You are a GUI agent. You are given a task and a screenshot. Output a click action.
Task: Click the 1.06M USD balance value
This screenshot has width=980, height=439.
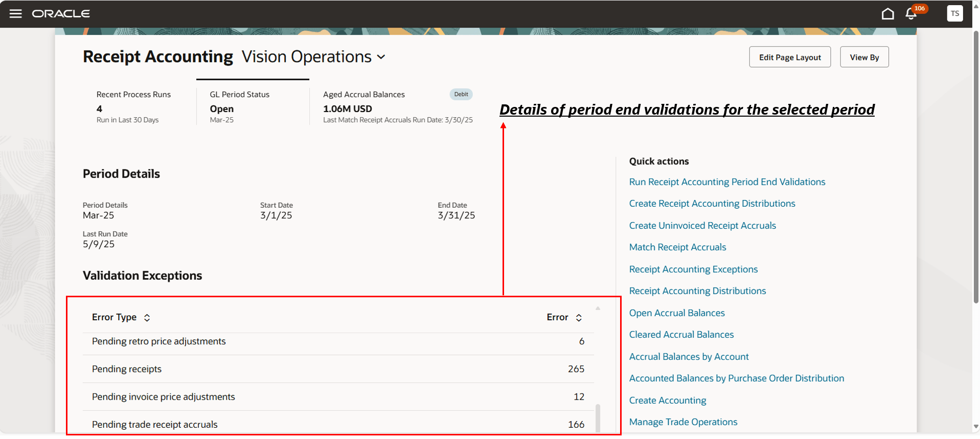click(x=348, y=109)
